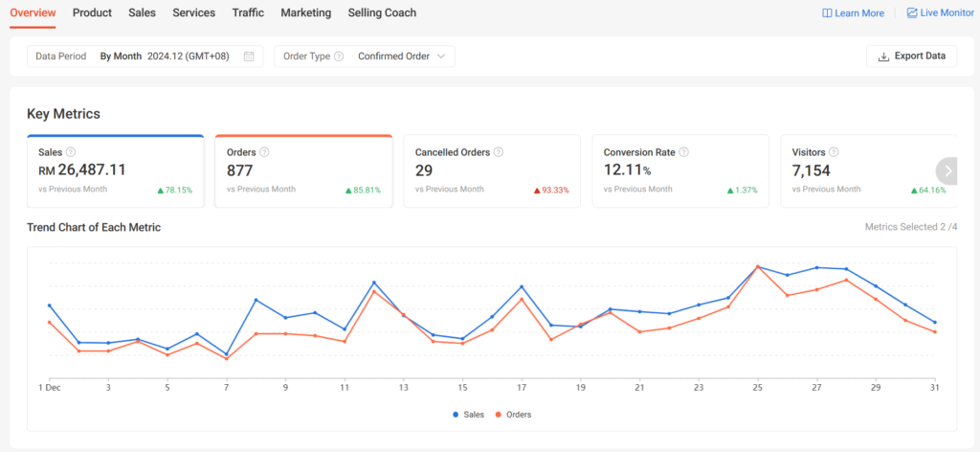Screen dimensions: 980x452
Task: Open the Confirmed Order dropdown
Action: tap(401, 56)
